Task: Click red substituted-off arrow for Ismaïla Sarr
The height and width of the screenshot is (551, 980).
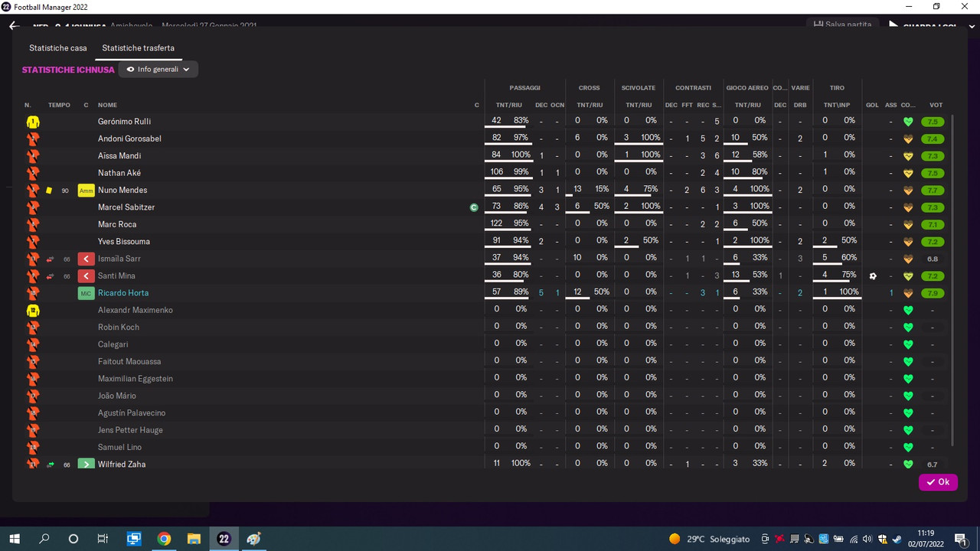Action: click(x=86, y=259)
